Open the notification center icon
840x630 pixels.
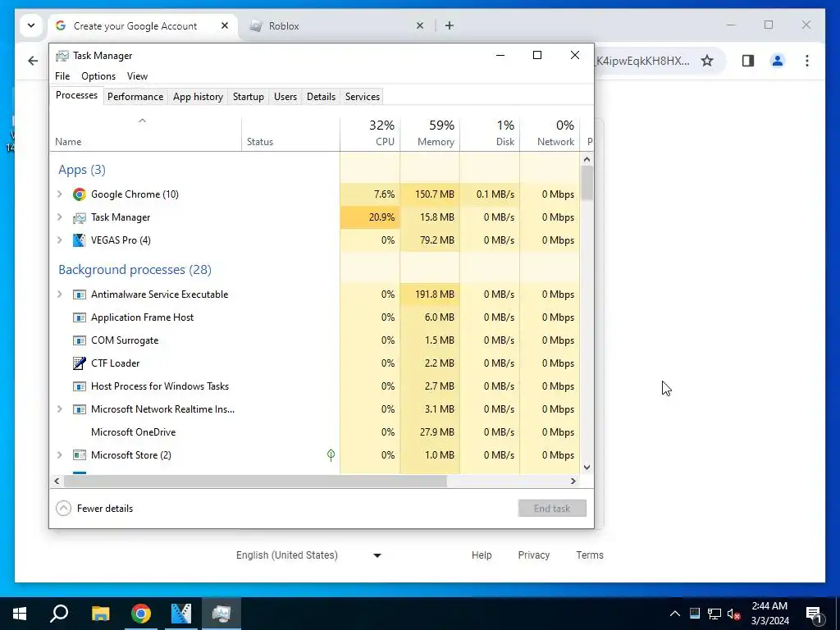coord(814,614)
